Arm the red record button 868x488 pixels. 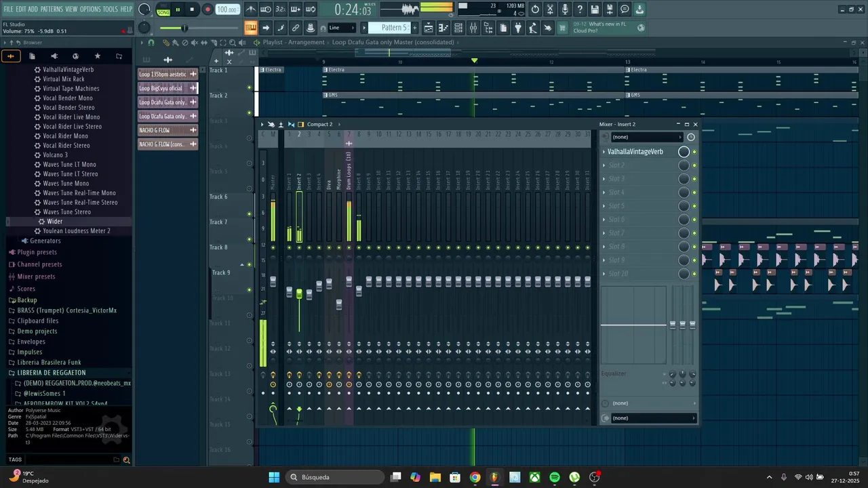pyautogui.click(x=208, y=9)
